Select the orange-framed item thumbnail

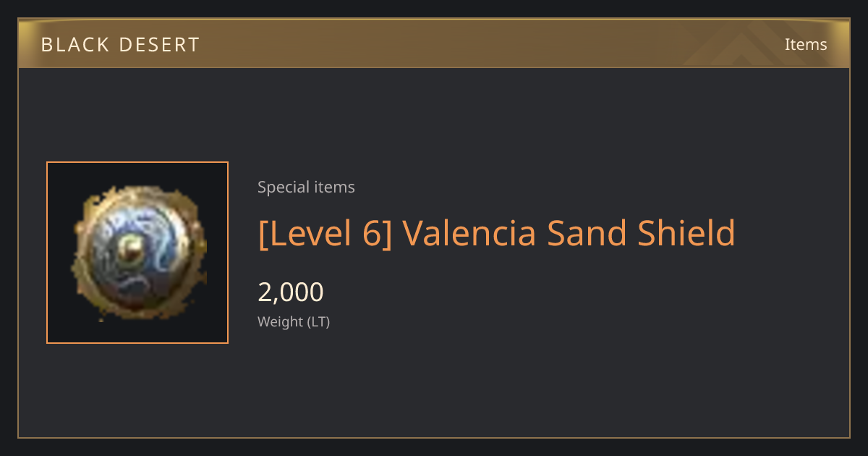coord(137,253)
